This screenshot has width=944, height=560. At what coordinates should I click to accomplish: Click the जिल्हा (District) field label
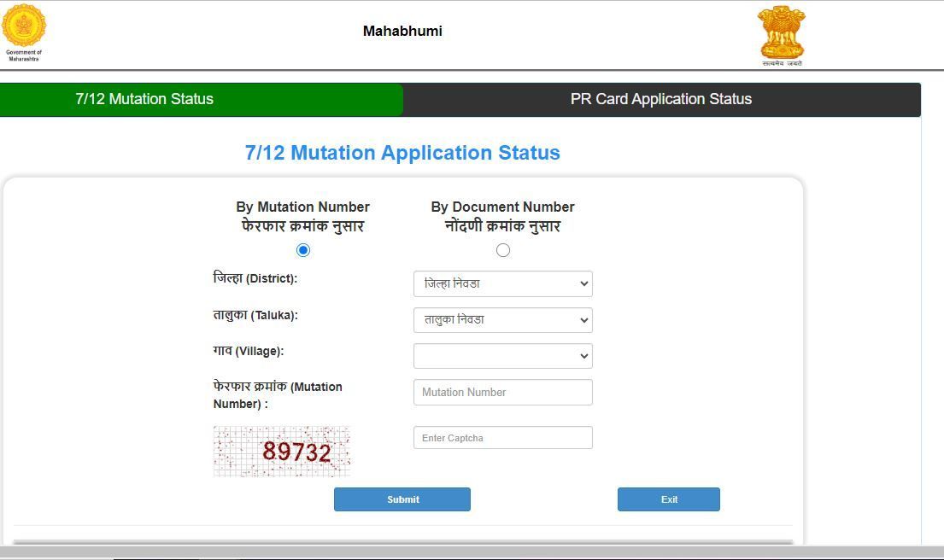tap(255, 278)
